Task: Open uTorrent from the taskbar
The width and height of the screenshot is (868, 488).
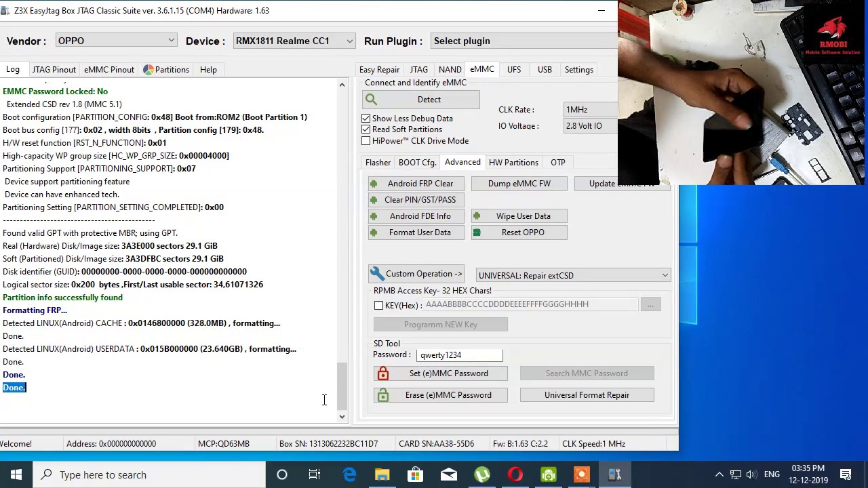Action: 482,474
